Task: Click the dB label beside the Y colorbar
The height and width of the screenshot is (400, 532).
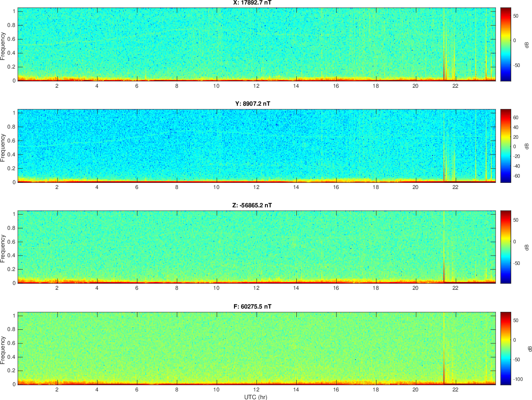Action: pyautogui.click(x=526, y=146)
